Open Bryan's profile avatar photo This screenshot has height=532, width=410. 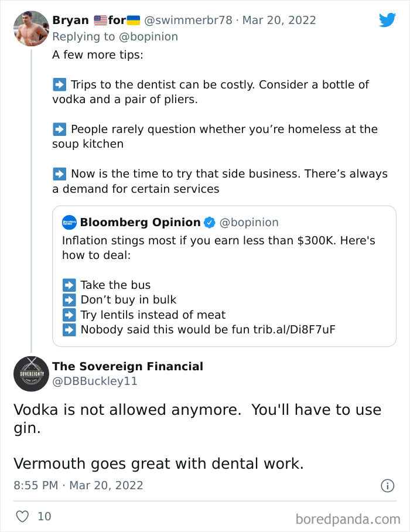click(30, 29)
